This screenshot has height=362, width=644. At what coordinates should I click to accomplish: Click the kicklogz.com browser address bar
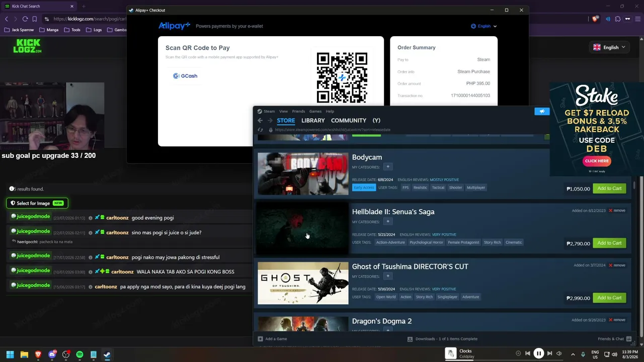(x=86, y=19)
